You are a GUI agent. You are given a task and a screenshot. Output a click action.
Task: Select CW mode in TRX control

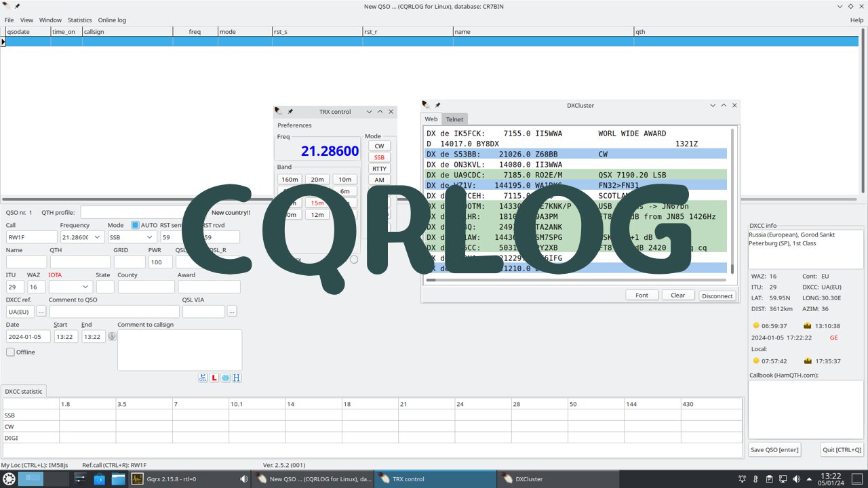click(379, 146)
